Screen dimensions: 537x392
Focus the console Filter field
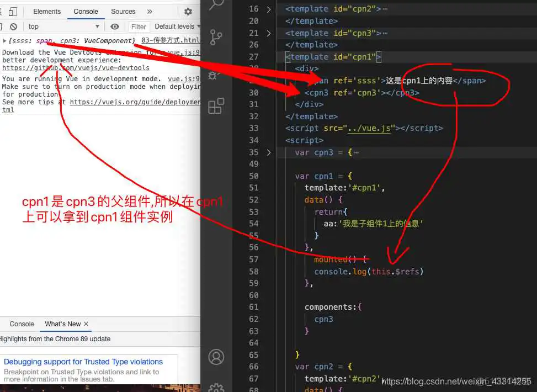(x=139, y=27)
